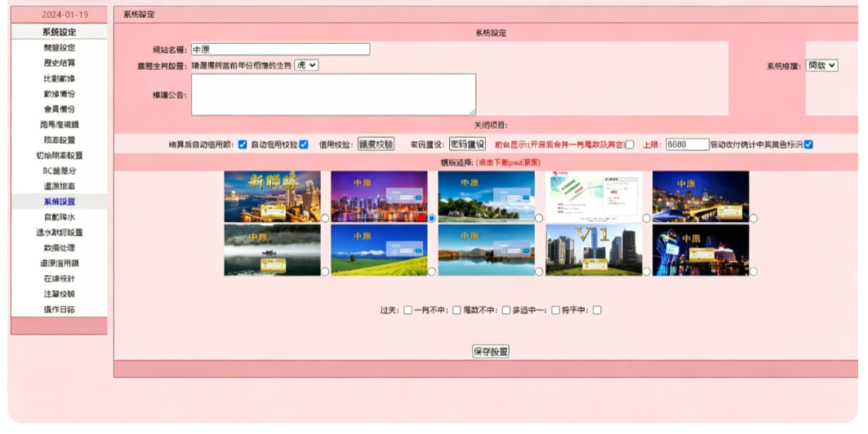868x434 pixels.
Task: Open the zodiac dropdown showing 虎
Action: pyautogui.click(x=306, y=65)
